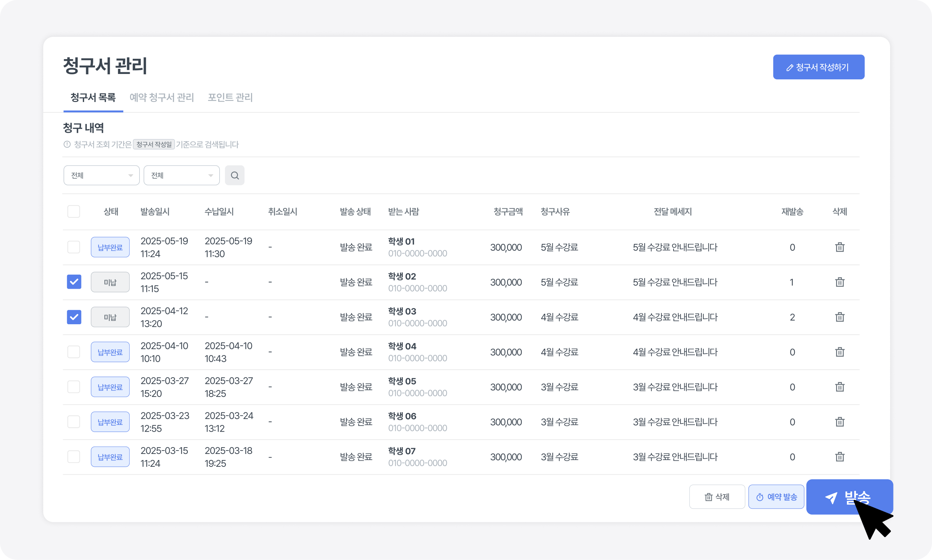Delete the 학생 01 invoice via its trash icon
Viewport: 932px width, 560px height.
tap(839, 247)
